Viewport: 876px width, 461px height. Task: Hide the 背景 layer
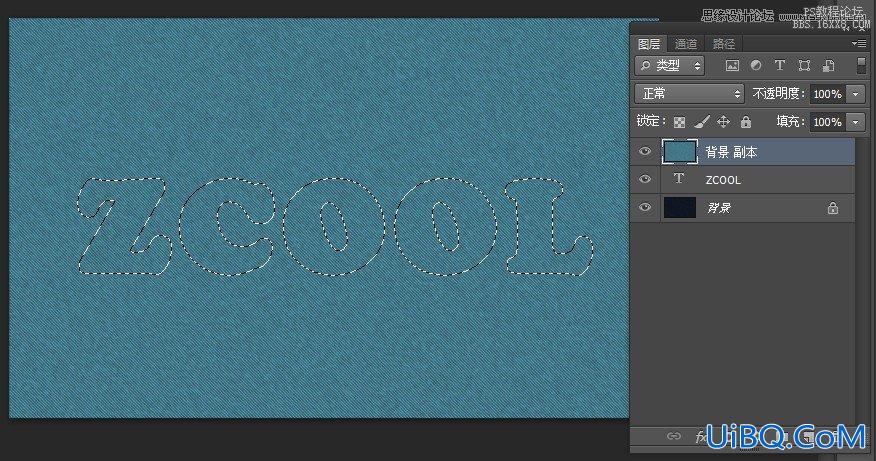645,207
